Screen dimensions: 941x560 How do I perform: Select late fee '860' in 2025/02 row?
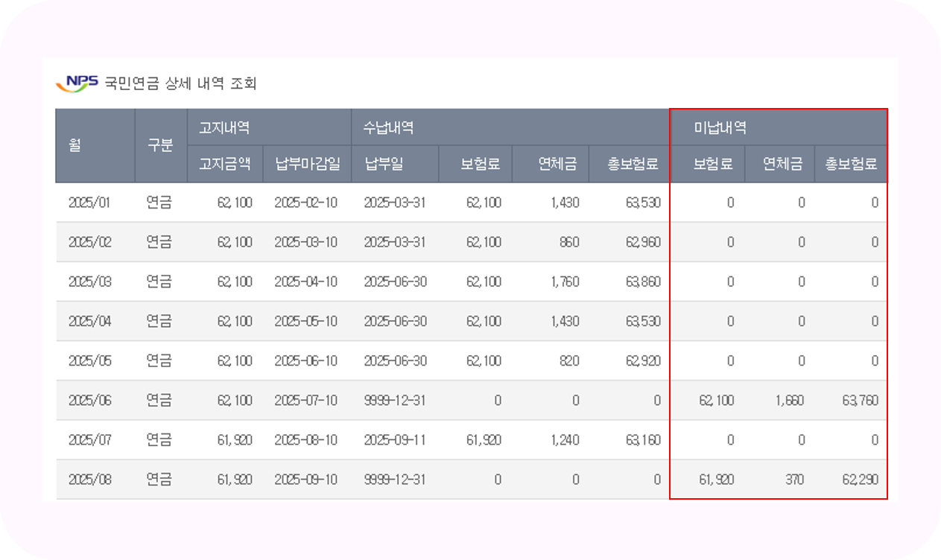coord(568,242)
